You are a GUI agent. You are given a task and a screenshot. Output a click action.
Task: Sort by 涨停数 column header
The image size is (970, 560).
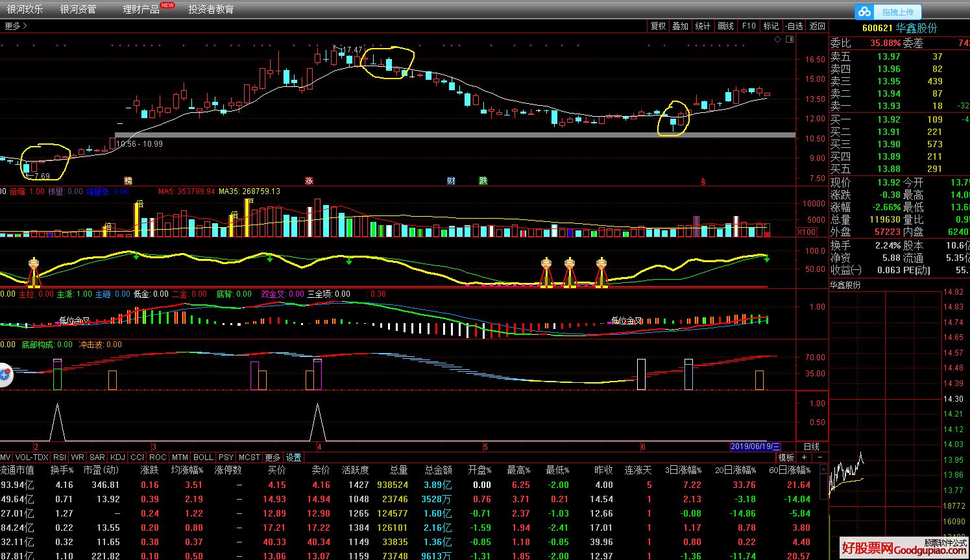click(228, 470)
